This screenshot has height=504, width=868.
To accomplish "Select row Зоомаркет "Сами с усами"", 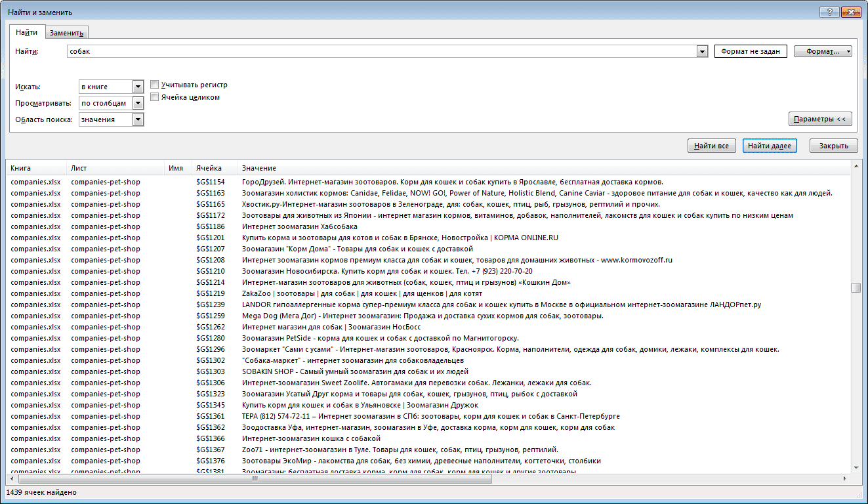I will click(428, 349).
